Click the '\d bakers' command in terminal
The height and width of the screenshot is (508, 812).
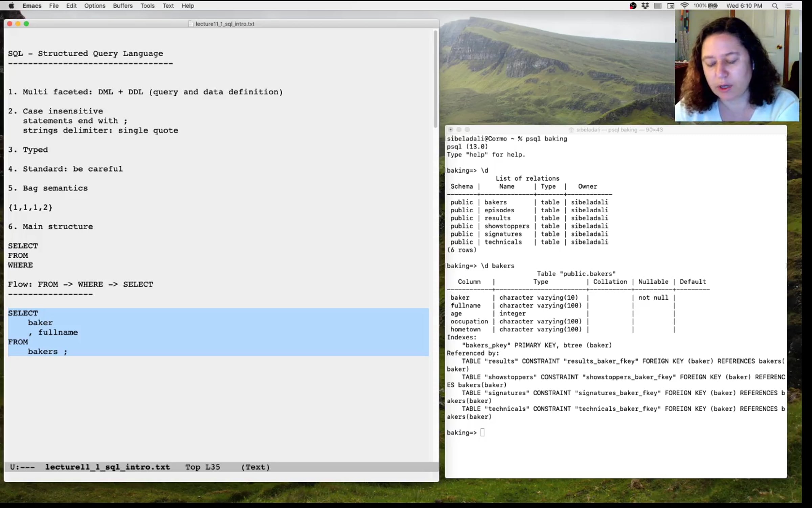pyautogui.click(x=497, y=266)
